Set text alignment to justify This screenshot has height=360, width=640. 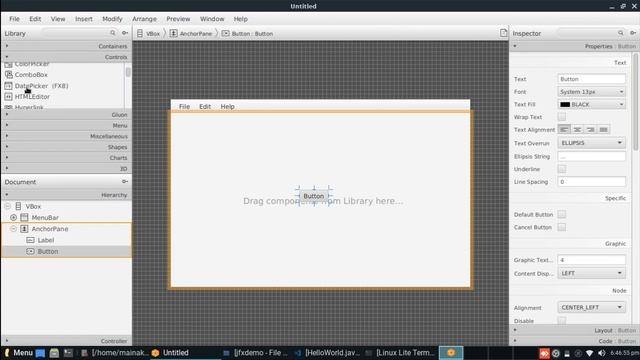(604, 129)
